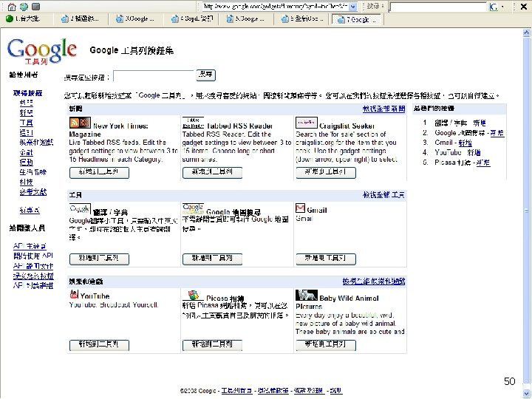This screenshot has height=399, width=532.
Task: Add Google map search to toolbar
Action: [212, 259]
